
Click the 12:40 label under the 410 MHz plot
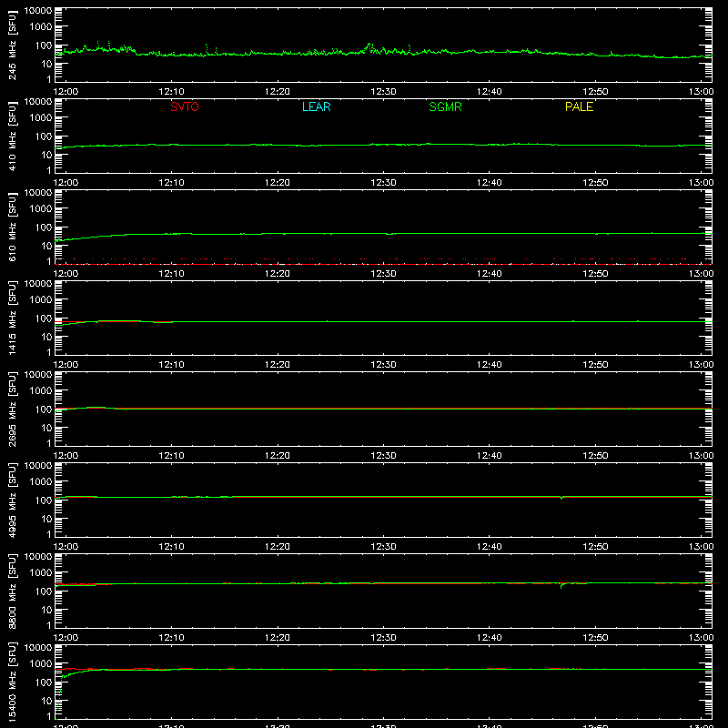pyautogui.click(x=490, y=183)
